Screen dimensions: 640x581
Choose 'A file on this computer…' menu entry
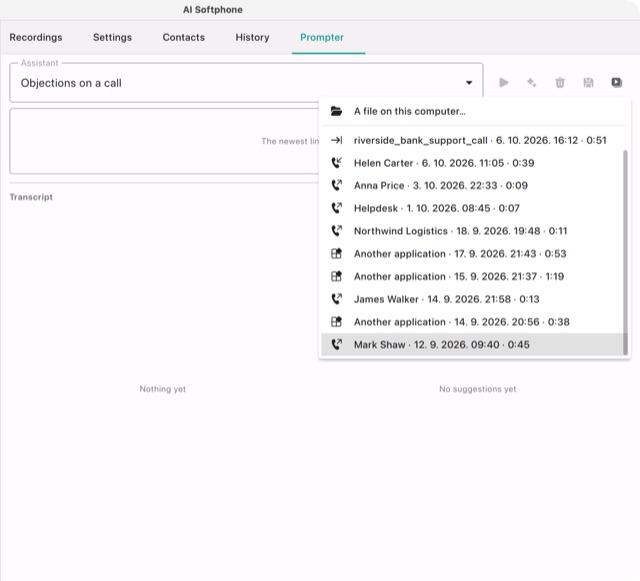[475, 111]
